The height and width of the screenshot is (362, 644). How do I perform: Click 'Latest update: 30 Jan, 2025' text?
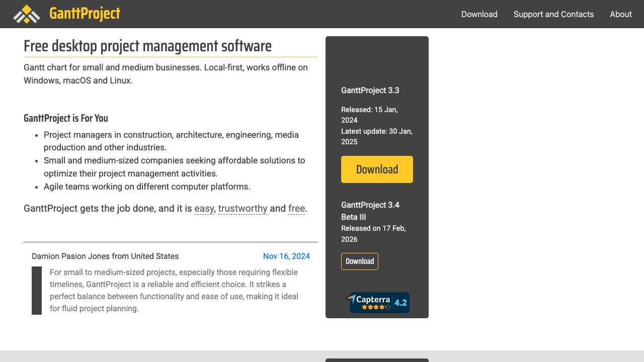point(377,136)
